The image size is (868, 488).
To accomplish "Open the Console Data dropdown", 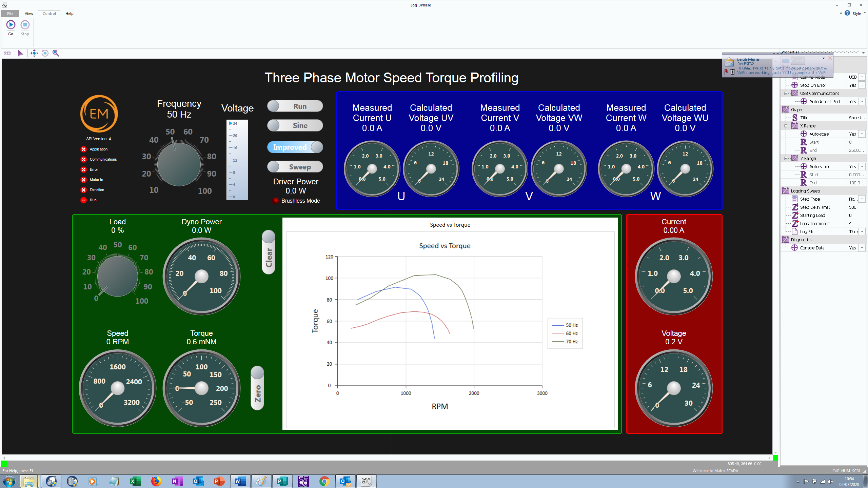I will 862,248.
